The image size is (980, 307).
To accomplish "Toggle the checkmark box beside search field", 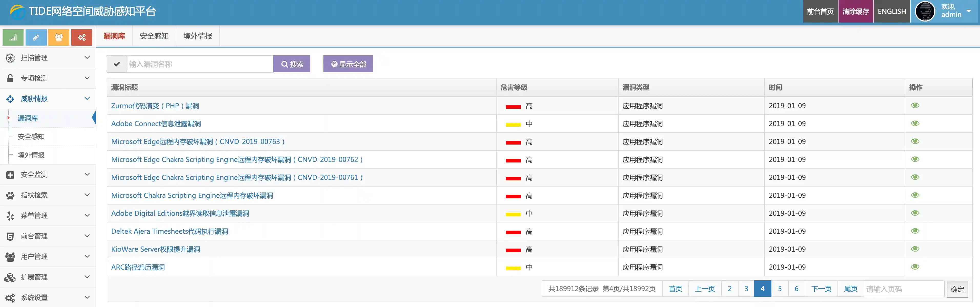I will click(117, 64).
